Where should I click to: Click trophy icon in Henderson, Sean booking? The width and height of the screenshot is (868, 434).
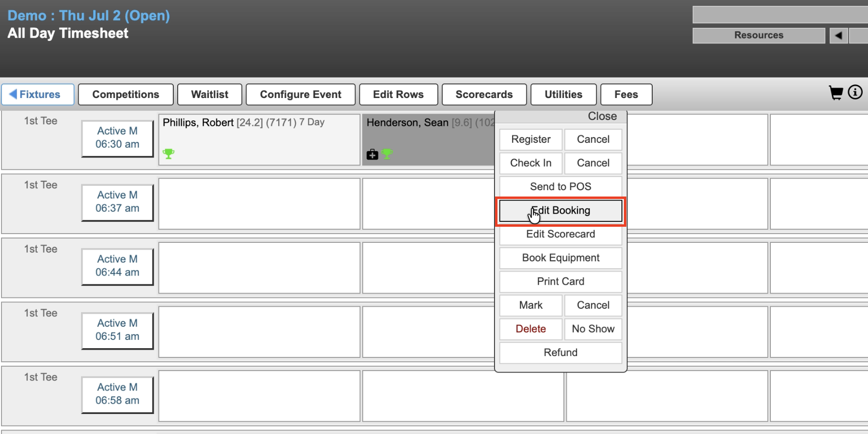(387, 154)
